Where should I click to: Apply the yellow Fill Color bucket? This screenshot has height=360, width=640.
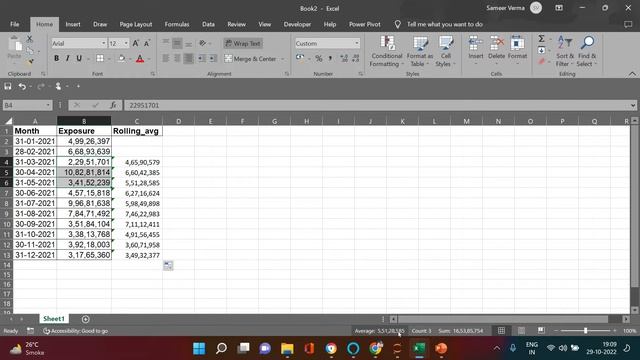(122, 58)
